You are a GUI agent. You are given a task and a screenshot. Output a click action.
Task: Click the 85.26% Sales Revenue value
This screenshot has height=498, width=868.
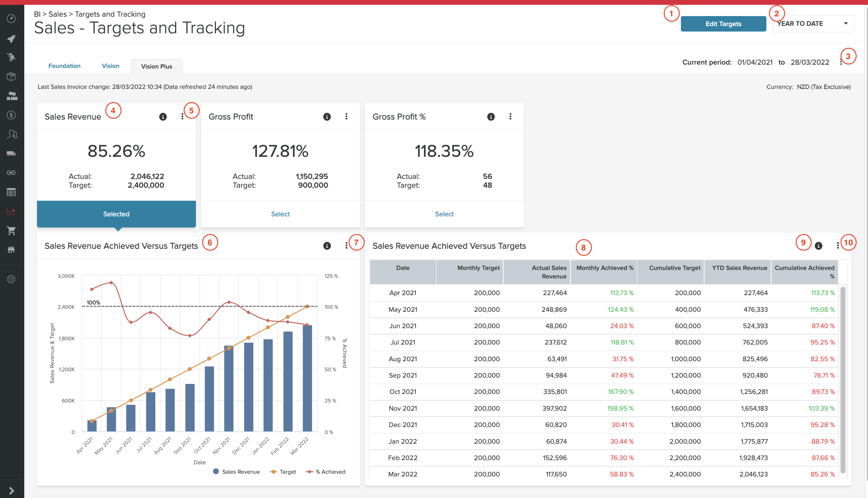click(116, 151)
